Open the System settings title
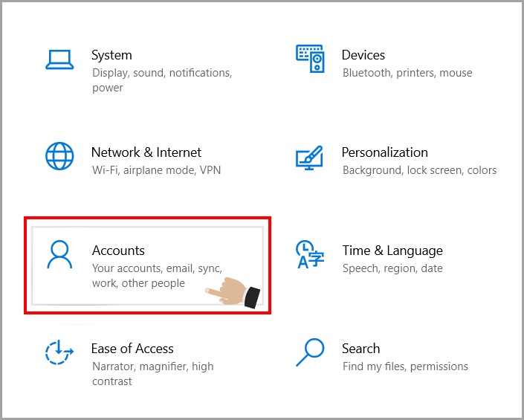Image resolution: width=524 pixels, height=420 pixels. point(111,55)
